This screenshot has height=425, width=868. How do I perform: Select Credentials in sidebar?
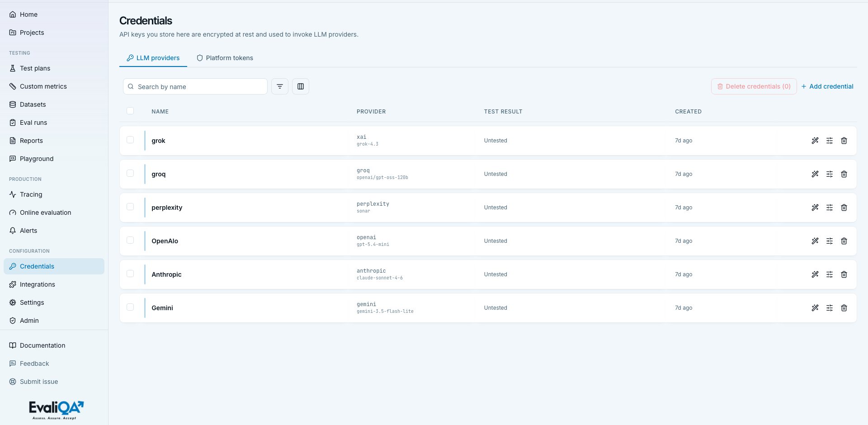click(x=54, y=266)
